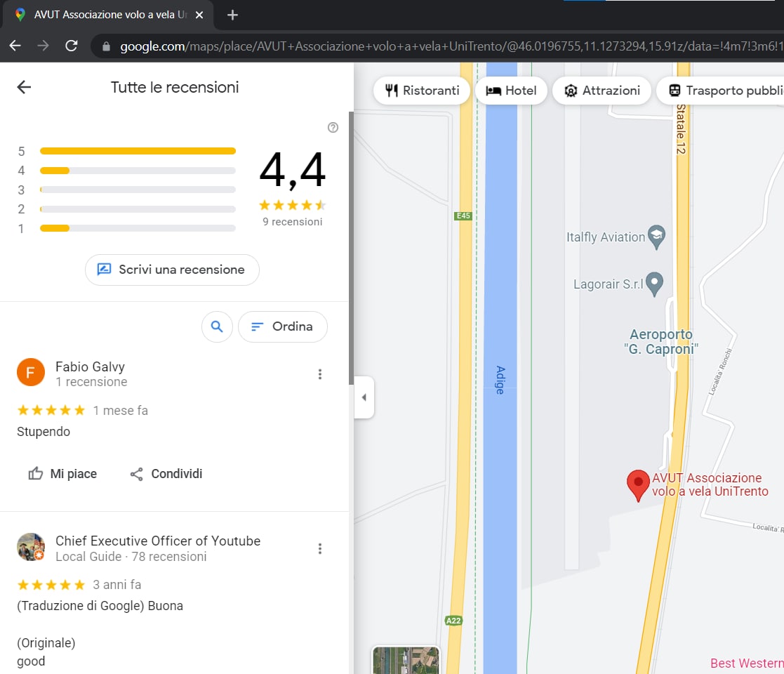This screenshot has height=674, width=784.
Task: Close the AVUT Associazione browser tab
Action: 199,15
